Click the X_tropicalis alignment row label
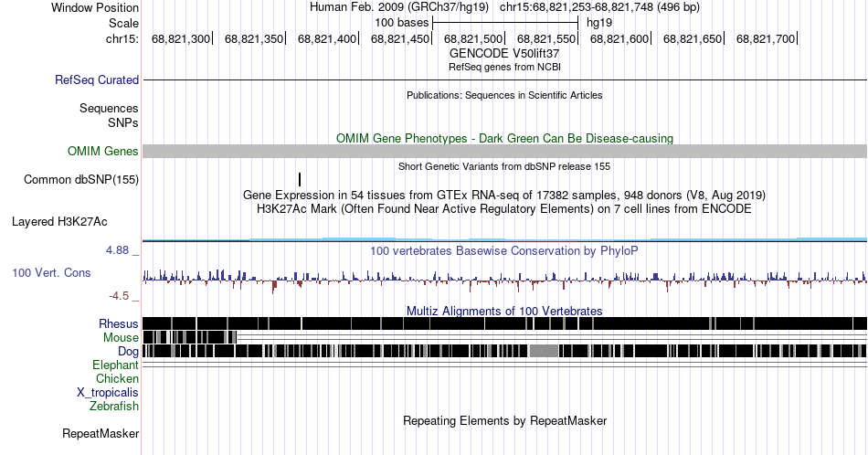Viewport: 868px width, 455px height. coord(108,393)
